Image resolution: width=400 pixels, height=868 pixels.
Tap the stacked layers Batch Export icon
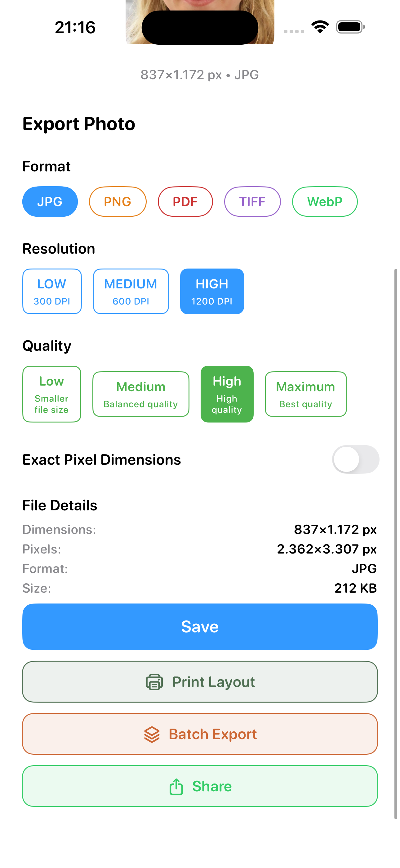point(152,734)
